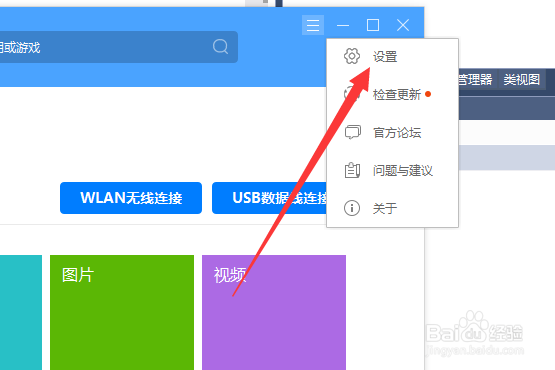Maximize the phone assistant window
Screen dimensions: 555x370
(373, 25)
